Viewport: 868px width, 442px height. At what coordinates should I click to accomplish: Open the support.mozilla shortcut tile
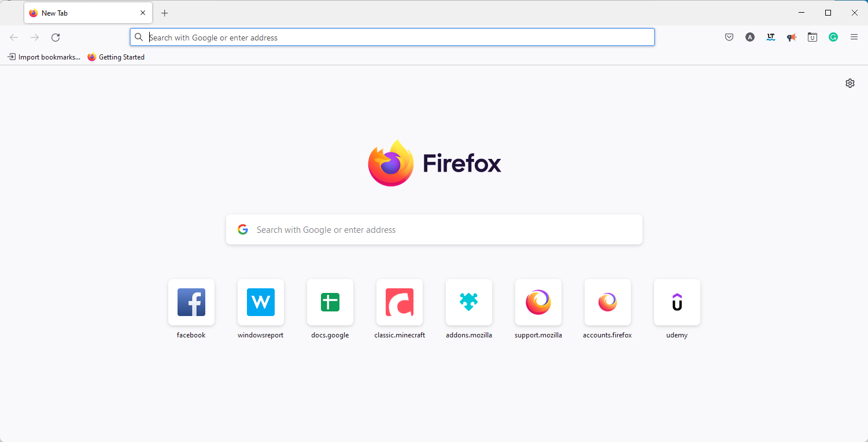[538, 302]
